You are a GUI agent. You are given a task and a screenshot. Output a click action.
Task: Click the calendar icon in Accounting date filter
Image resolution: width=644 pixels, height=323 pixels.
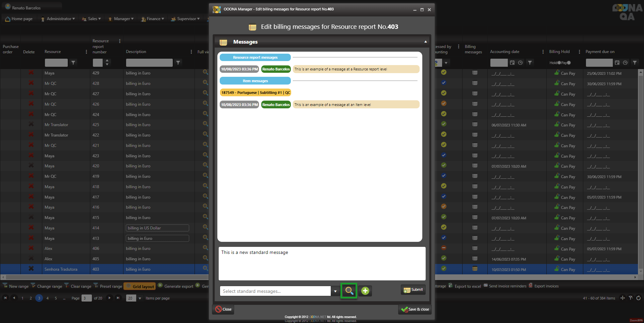512,63
